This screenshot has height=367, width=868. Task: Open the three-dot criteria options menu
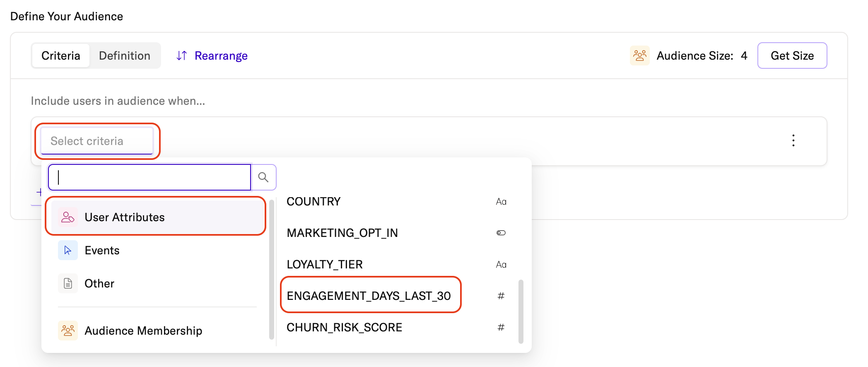point(793,140)
